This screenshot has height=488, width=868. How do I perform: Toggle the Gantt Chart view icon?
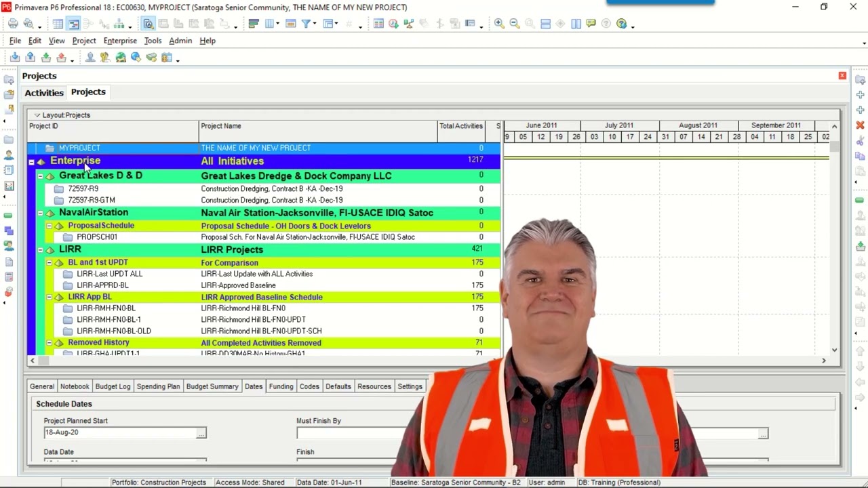73,24
